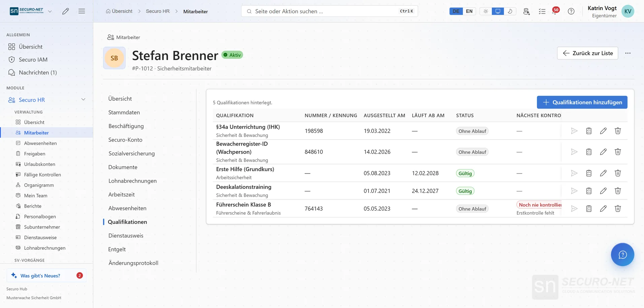
Task: Click Zurück zur Liste button
Action: [x=587, y=53]
